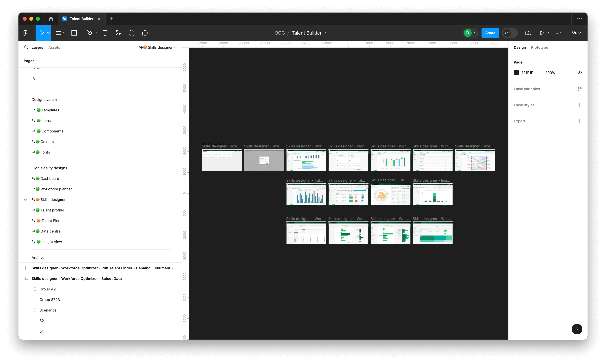The image size is (606, 364).
Task: Select the Hand tool
Action: [132, 33]
